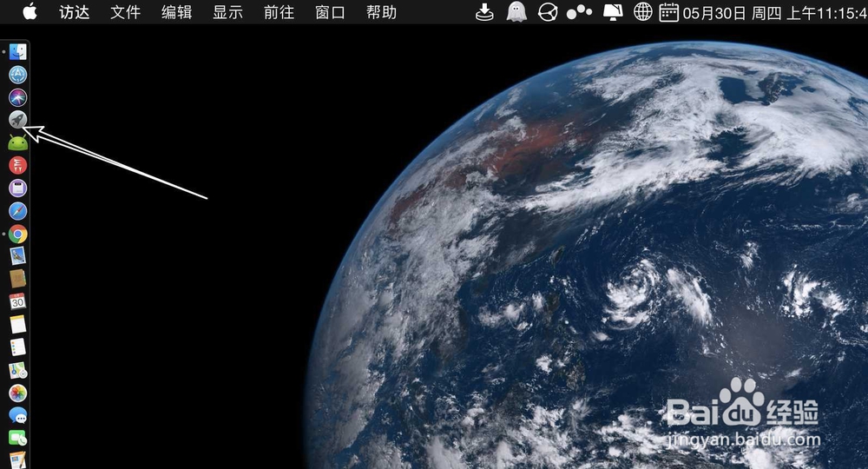Click the three-dots menu bar icon
868x469 pixels.
tap(579, 12)
